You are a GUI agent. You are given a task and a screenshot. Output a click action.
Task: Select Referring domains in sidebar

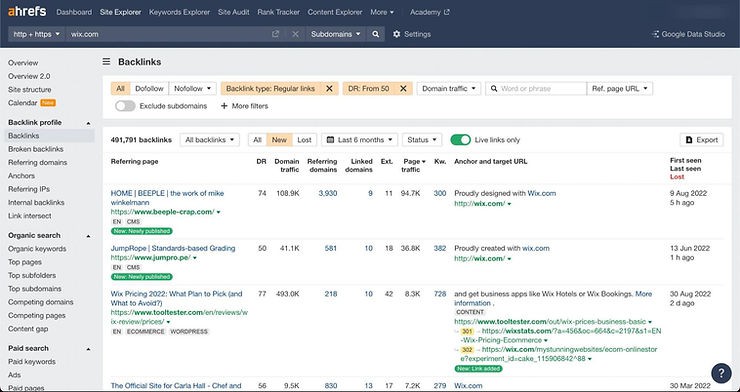(38, 162)
